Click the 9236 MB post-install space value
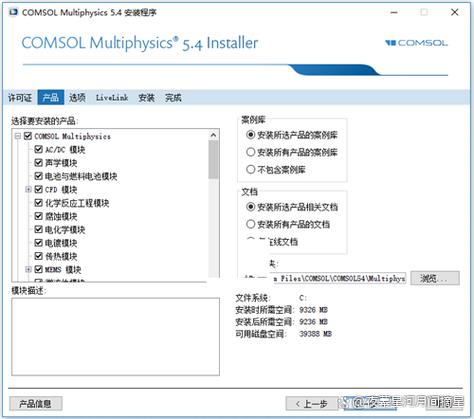This screenshot has width=474, height=419. coord(313,322)
